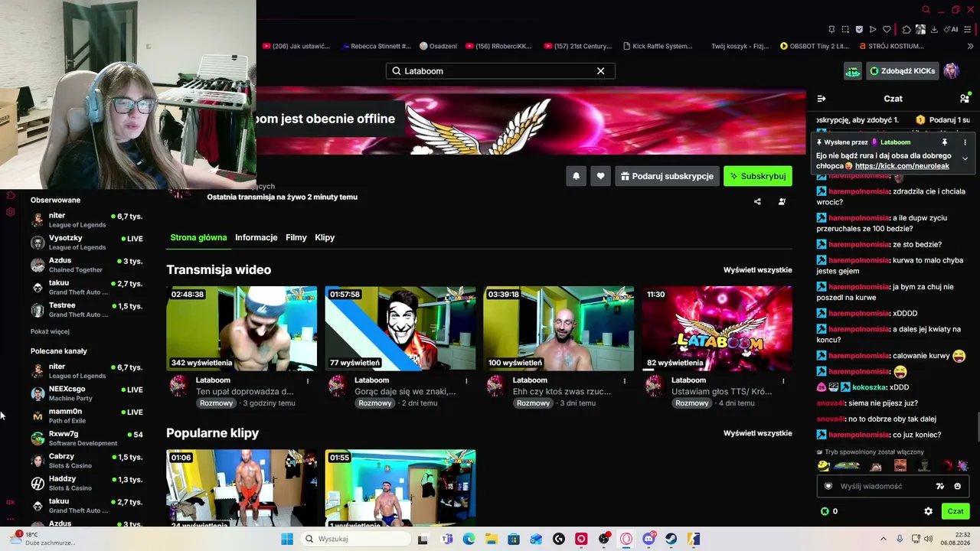The width and height of the screenshot is (980, 551).
Task: Click the heart follow icon on channel
Action: 600,176
